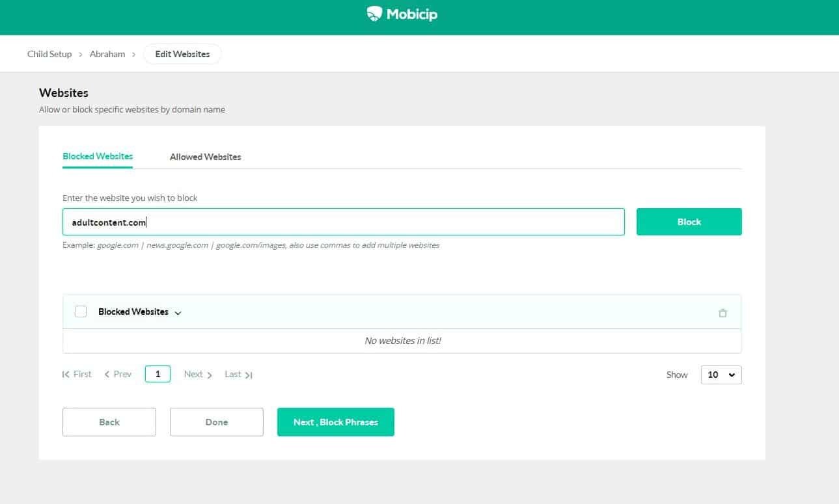Click the trash delete icon in list header

(x=722, y=313)
